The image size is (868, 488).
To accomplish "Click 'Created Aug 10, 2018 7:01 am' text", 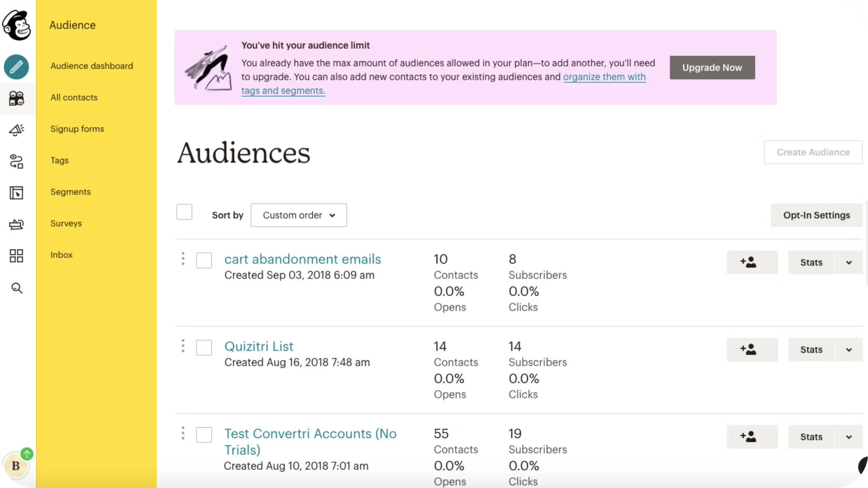I will [x=296, y=465].
